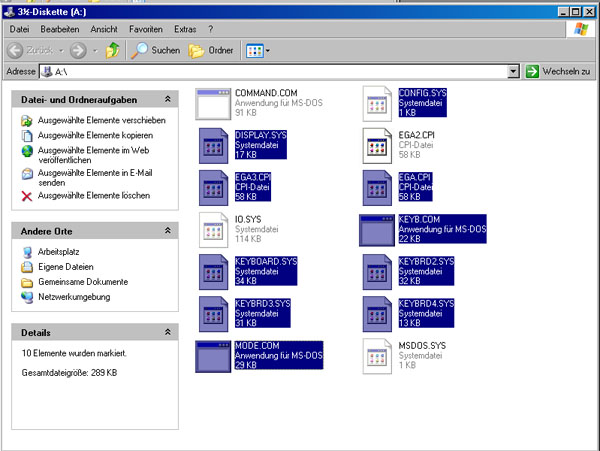600x451 pixels.
Task: Select the MSDOS.SYS file name
Action: tap(422, 345)
